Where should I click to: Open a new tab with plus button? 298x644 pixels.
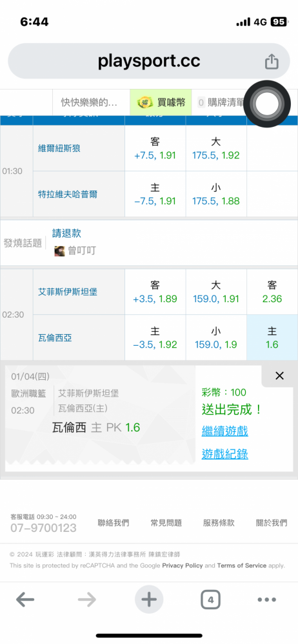[149, 600]
